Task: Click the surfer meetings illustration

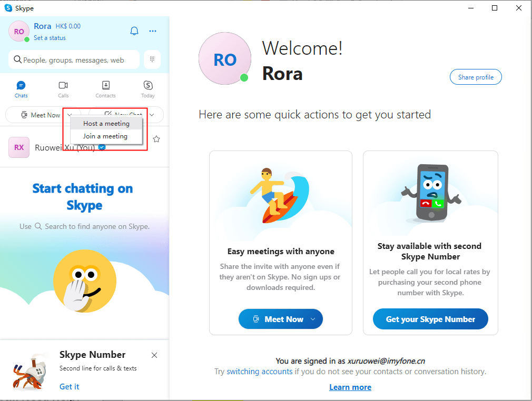Action: 280,196
